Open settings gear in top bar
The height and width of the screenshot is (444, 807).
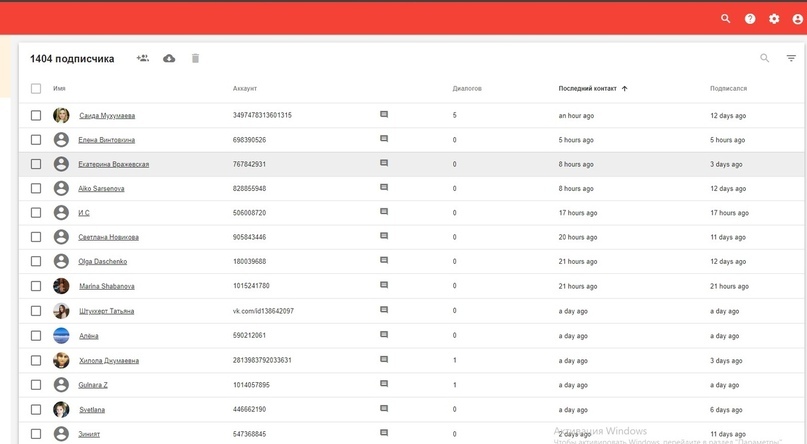774,19
